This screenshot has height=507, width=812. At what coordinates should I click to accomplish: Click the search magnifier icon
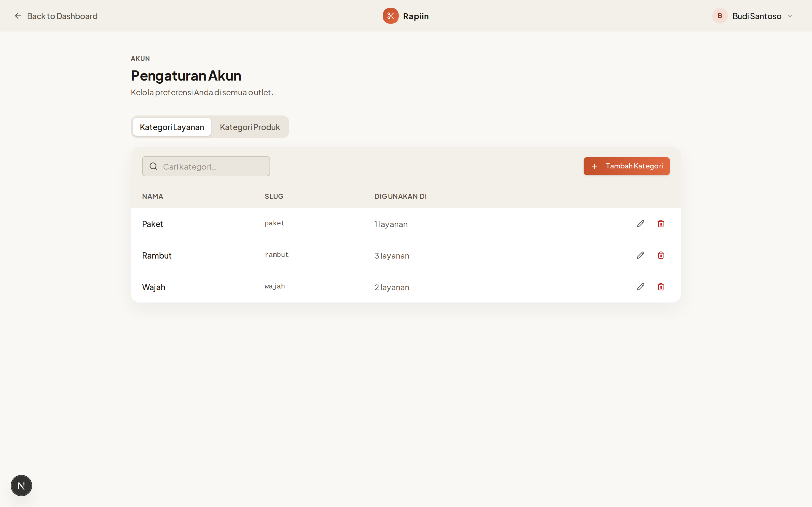pos(153,166)
